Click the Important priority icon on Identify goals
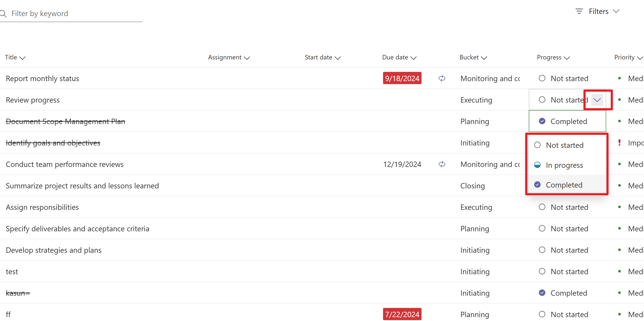Screen dimensions: 644x321 pyautogui.click(x=619, y=142)
